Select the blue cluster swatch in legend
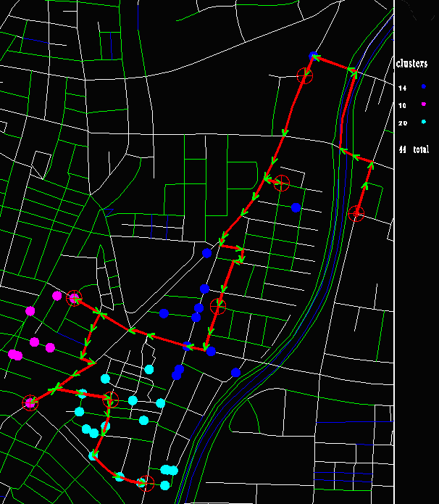 (x=424, y=86)
